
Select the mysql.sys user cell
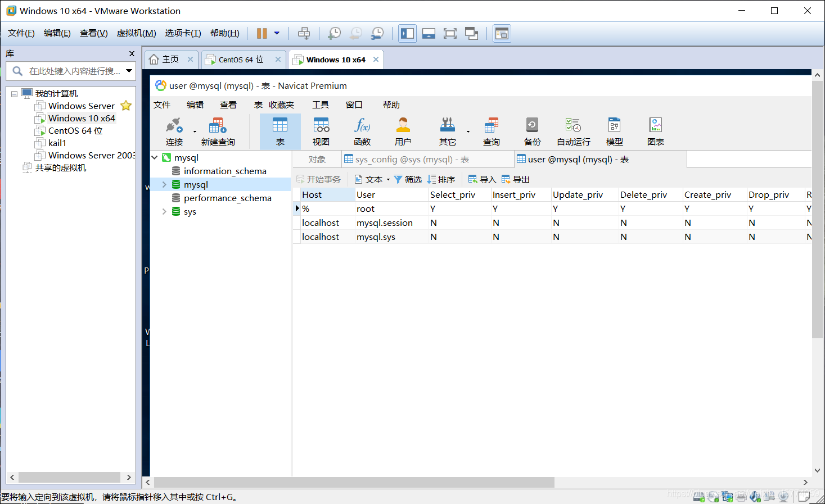(391, 237)
